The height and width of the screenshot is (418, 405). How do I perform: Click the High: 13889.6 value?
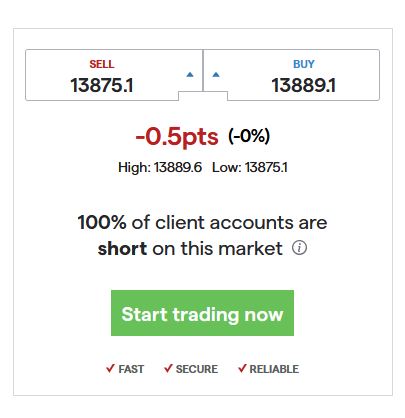[x=160, y=167]
